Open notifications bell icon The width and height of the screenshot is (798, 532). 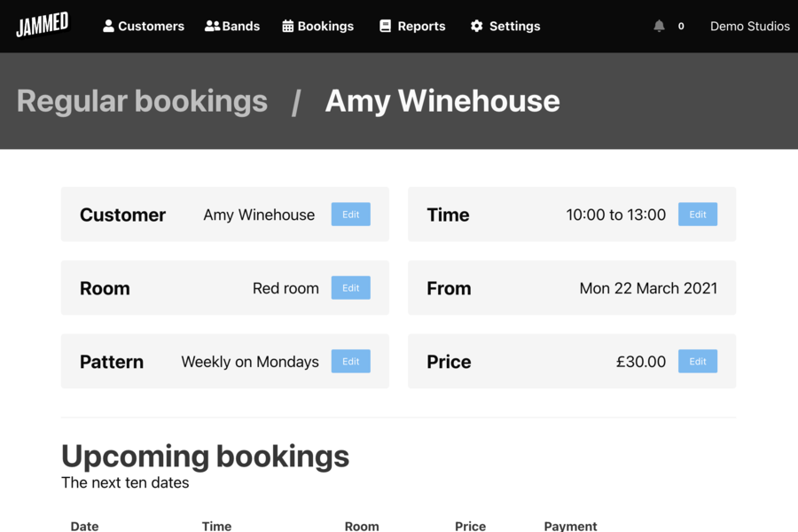tap(659, 27)
